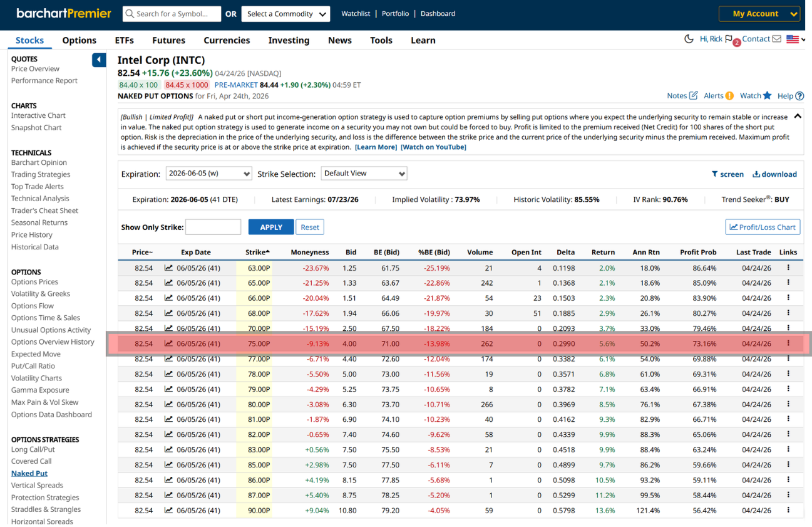
Task: Collapse the strategy description panel
Action: point(797,116)
